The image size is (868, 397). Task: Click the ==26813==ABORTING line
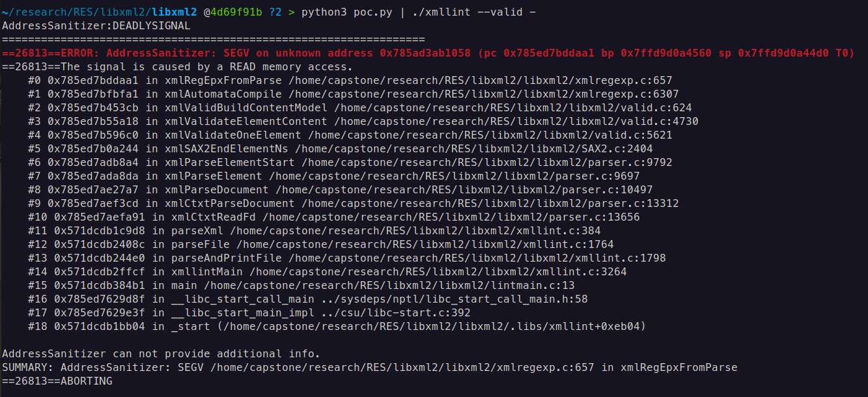coord(57,381)
